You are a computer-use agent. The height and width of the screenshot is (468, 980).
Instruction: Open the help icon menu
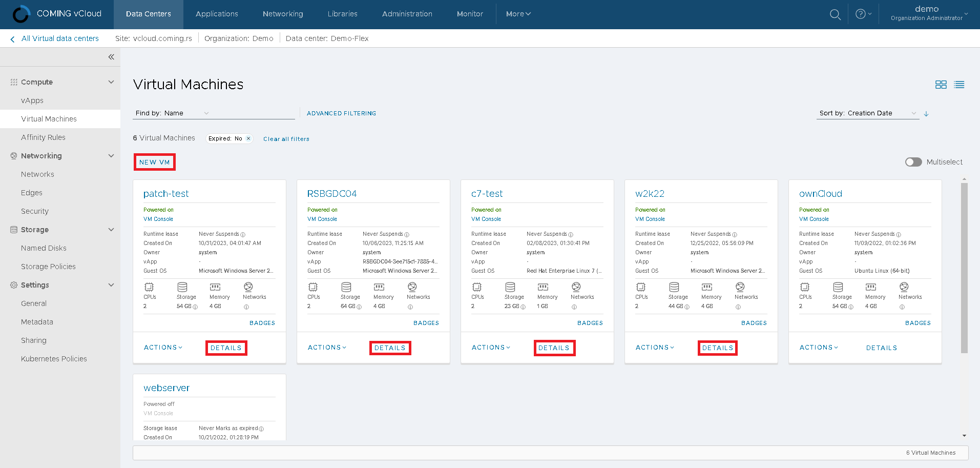point(861,14)
